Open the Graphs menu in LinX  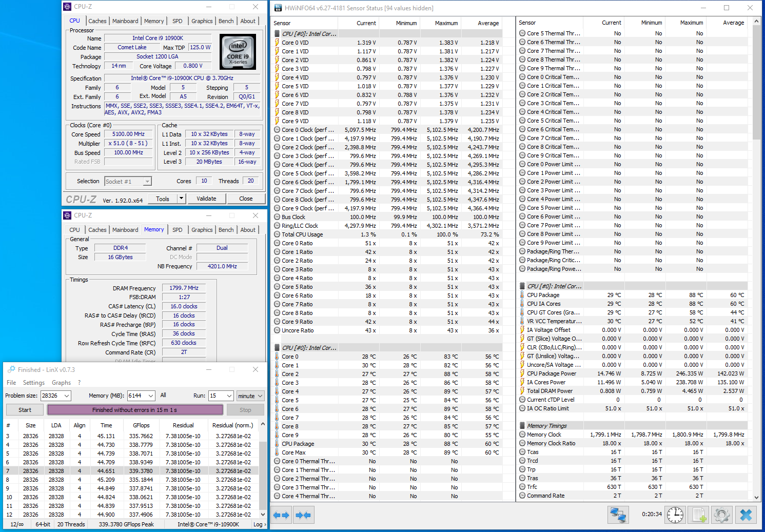click(x=61, y=383)
